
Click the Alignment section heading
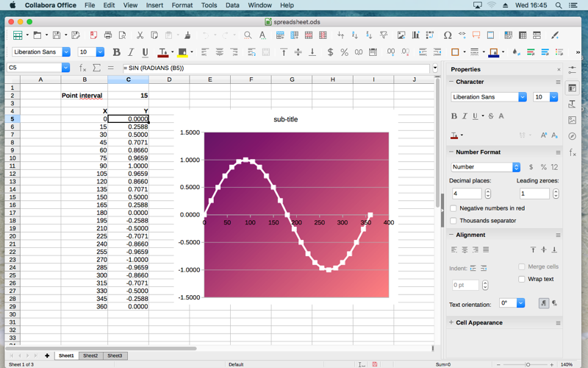(x=470, y=235)
